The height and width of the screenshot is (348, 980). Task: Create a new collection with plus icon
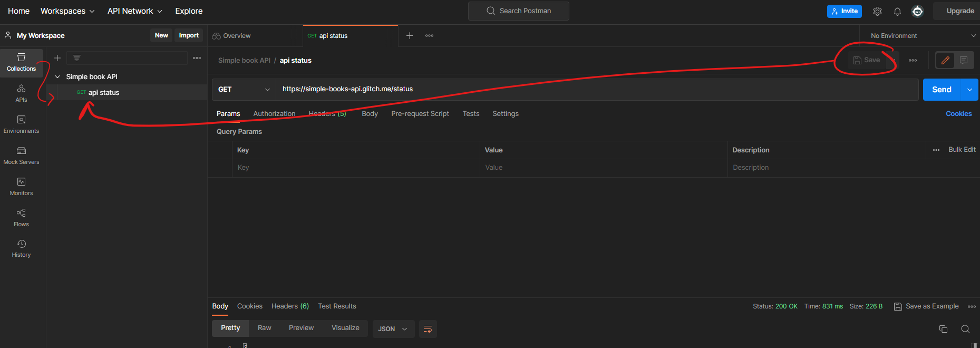pyautogui.click(x=57, y=58)
